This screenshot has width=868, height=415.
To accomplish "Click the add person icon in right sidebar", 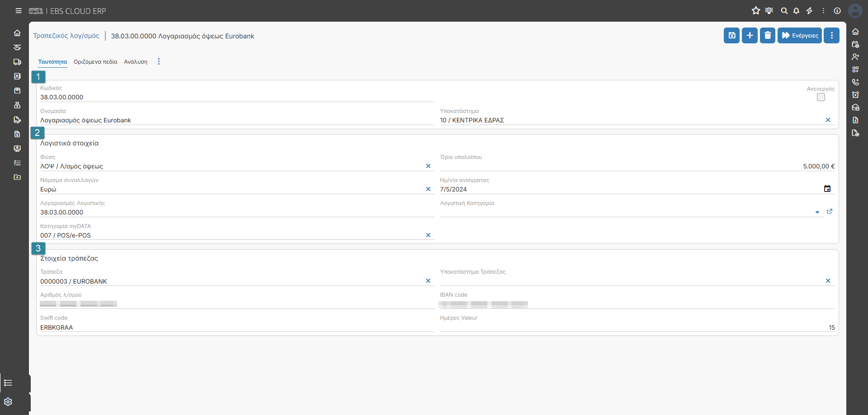I will point(855,57).
